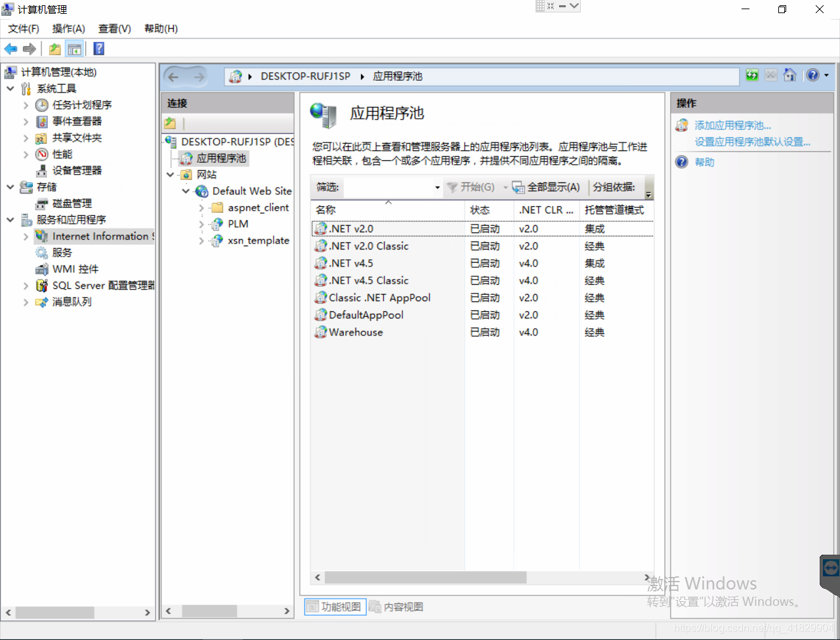Viewport: 840px width, 640px height.
Task: Collapse the Services and Applications node
Action: click(10, 220)
